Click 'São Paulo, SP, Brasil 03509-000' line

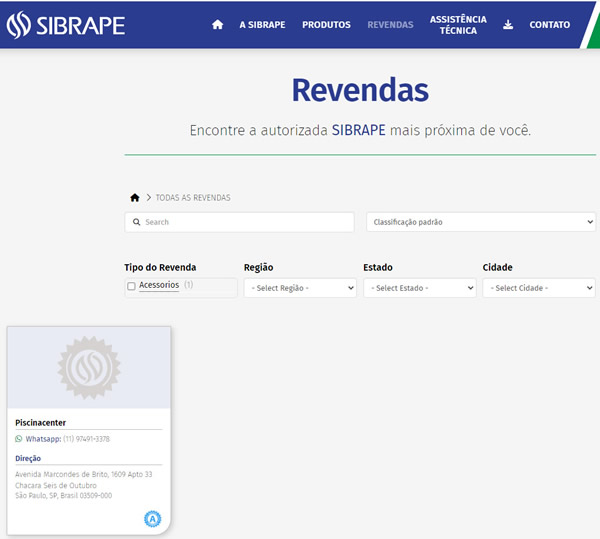(x=64, y=495)
